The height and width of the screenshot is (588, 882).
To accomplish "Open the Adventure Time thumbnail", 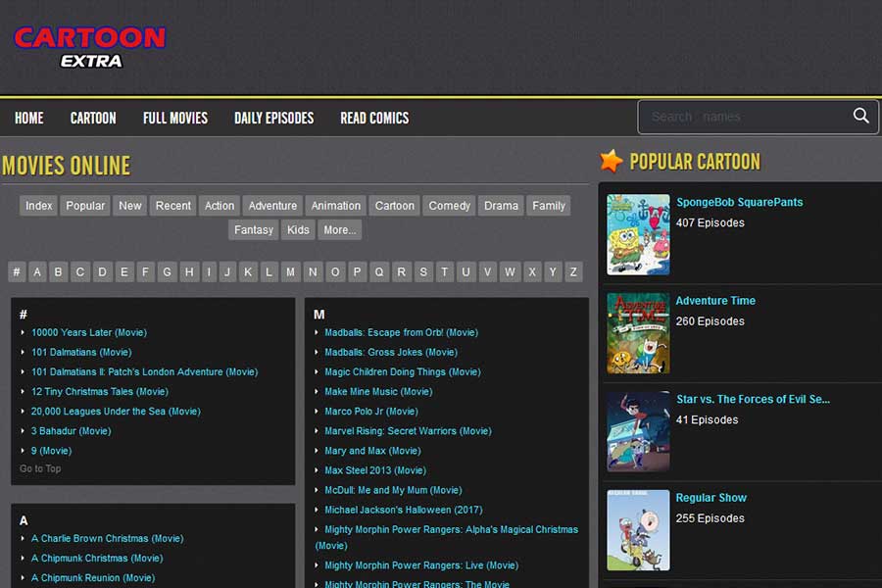I will (638, 333).
